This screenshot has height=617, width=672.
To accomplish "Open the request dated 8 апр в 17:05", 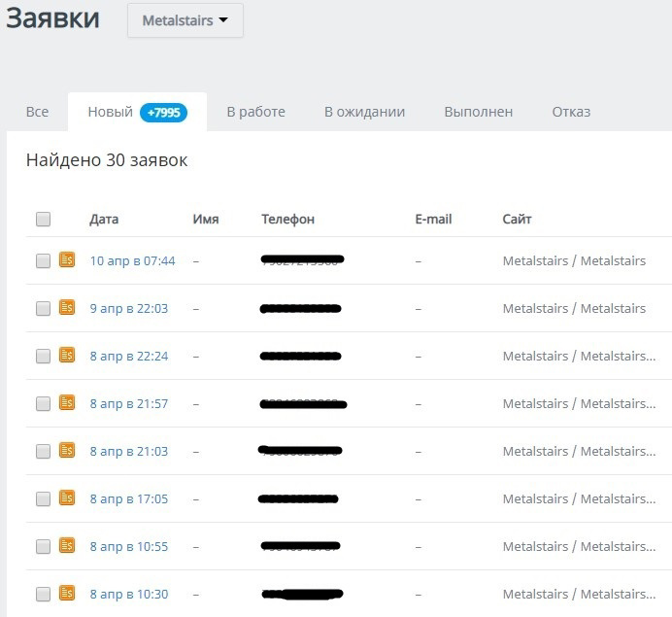I will pyautogui.click(x=129, y=498).
